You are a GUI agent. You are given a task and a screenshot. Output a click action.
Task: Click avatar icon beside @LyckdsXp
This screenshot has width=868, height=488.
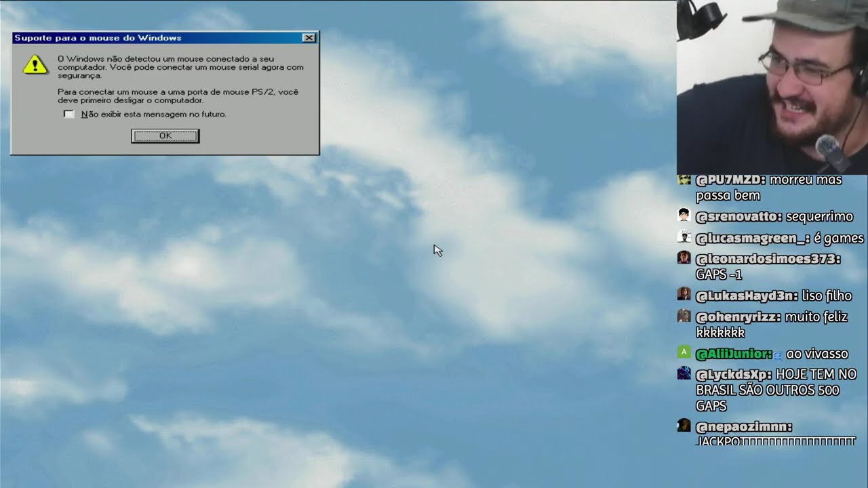(x=684, y=373)
